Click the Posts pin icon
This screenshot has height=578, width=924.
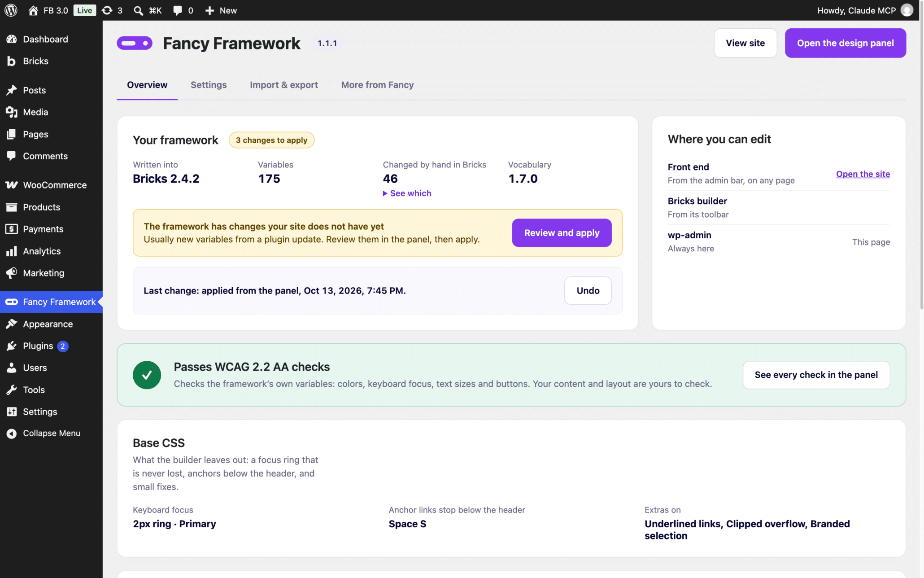coord(12,90)
